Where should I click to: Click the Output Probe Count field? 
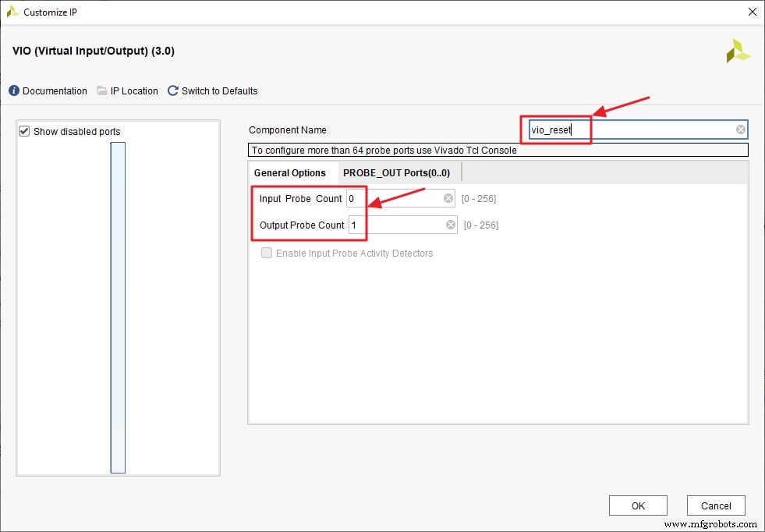tap(390, 225)
